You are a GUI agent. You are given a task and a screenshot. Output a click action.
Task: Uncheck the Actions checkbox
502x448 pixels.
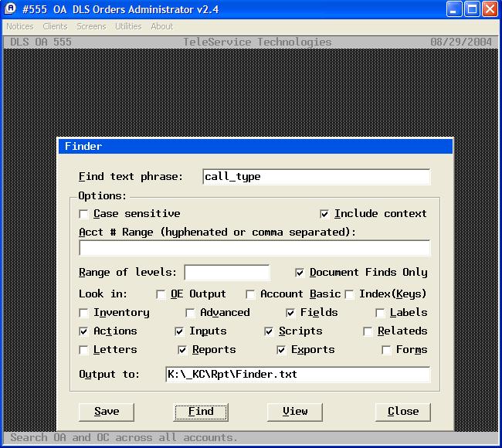[x=83, y=331]
